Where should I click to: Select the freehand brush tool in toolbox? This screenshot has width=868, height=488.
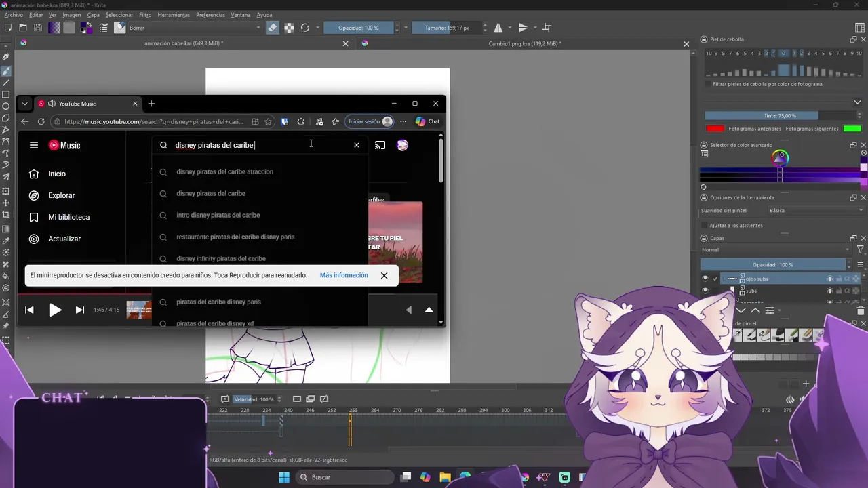pyautogui.click(x=6, y=70)
